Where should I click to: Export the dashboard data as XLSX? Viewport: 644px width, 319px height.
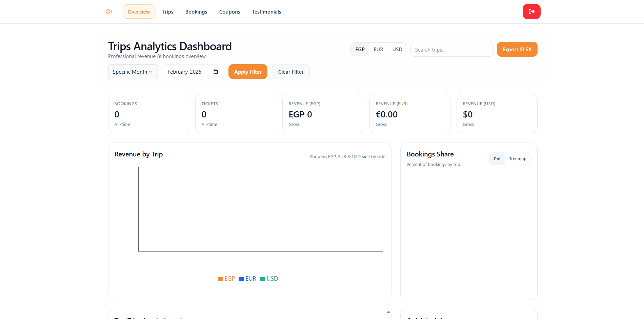click(x=517, y=49)
